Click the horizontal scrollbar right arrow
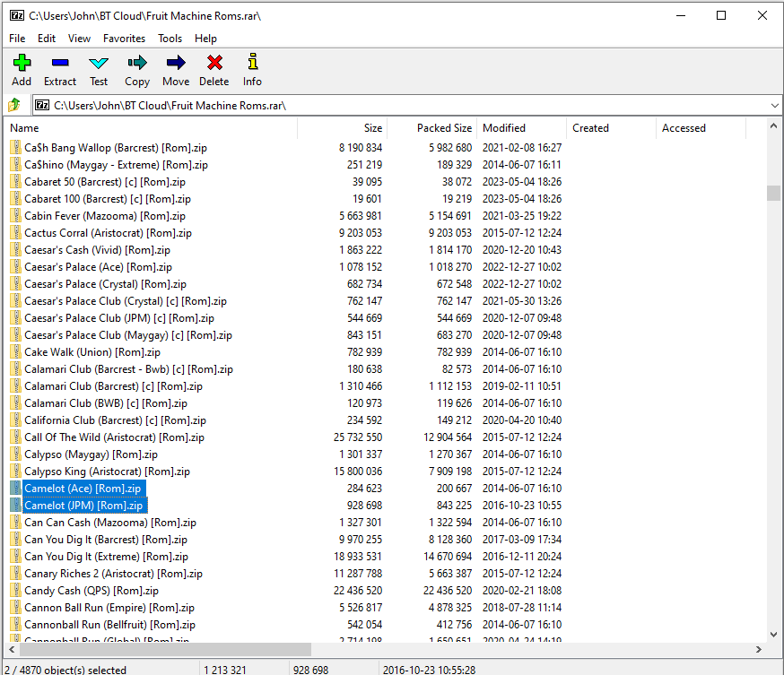 click(x=759, y=650)
